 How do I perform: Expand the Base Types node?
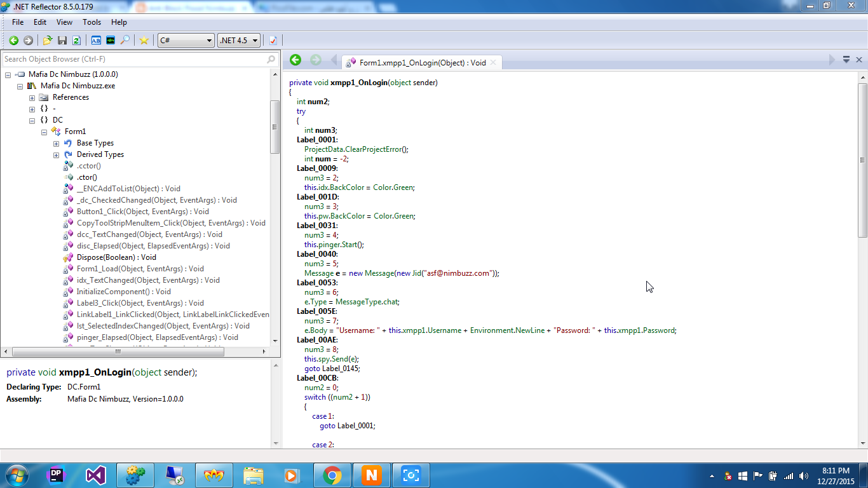click(56, 144)
